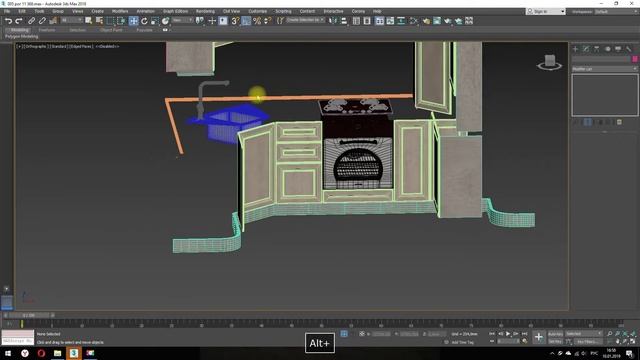Go to the start frame
640x360 pixels.
(492, 333)
